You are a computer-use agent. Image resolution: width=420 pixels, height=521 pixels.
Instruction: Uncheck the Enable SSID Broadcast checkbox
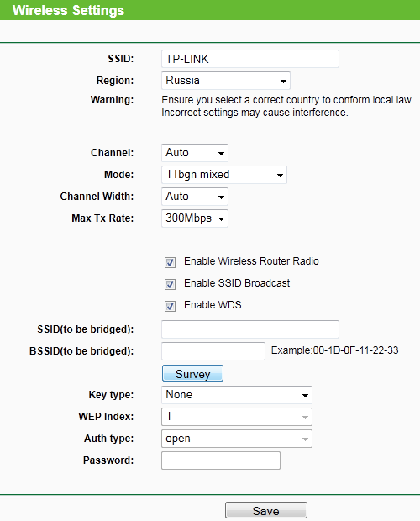point(170,284)
